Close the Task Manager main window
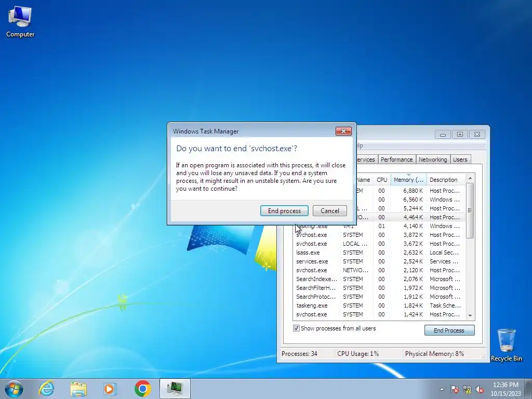Viewport: 532px width, 399px height. click(x=477, y=135)
